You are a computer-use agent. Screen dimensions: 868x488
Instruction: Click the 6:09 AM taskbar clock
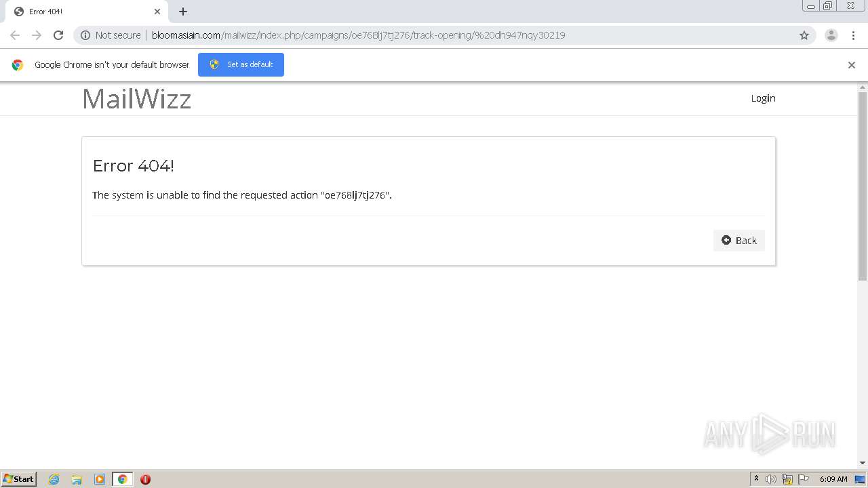click(833, 479)
